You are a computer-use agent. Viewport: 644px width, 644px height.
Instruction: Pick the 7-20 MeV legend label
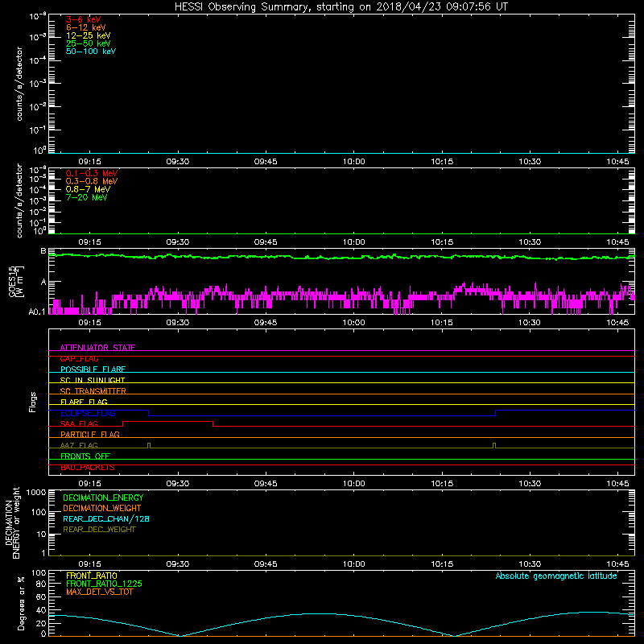pyautogui.click(x=86, y=197)
